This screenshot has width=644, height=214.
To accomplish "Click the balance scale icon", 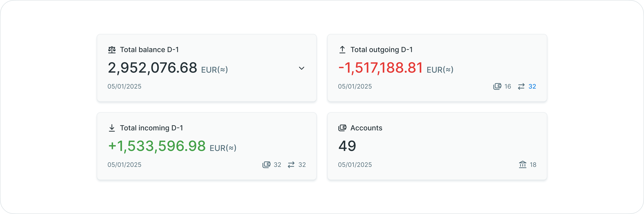I will (112, 50).
